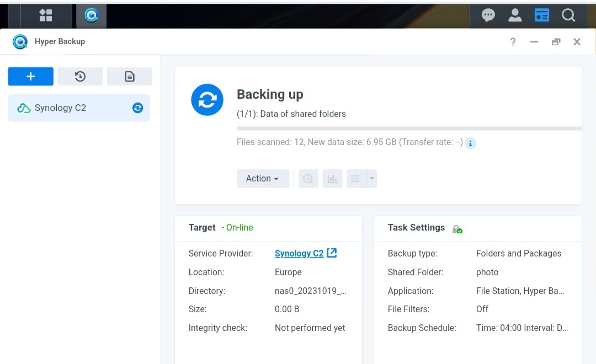Click the 'Folders and Packages' backup type value
596x364 pixels.
click(518, 254)
